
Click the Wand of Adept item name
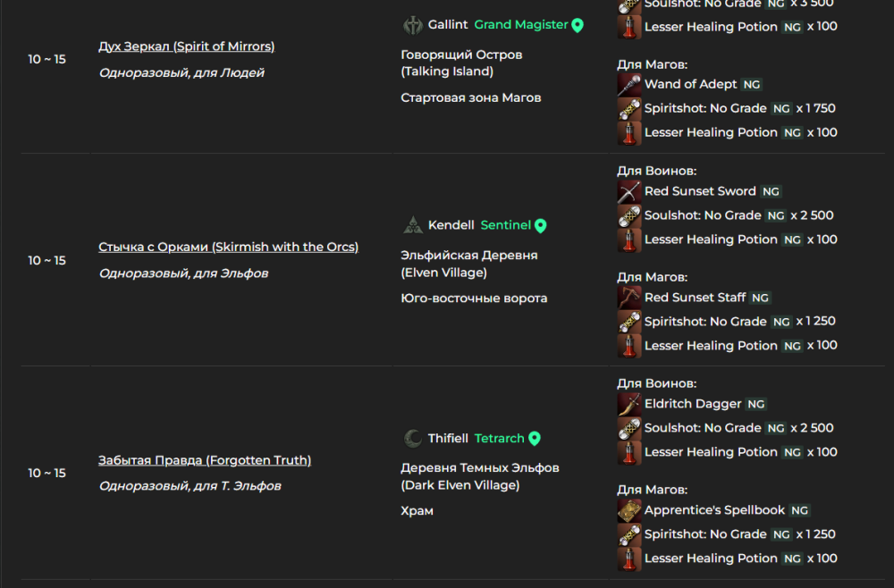pos(690,84)
